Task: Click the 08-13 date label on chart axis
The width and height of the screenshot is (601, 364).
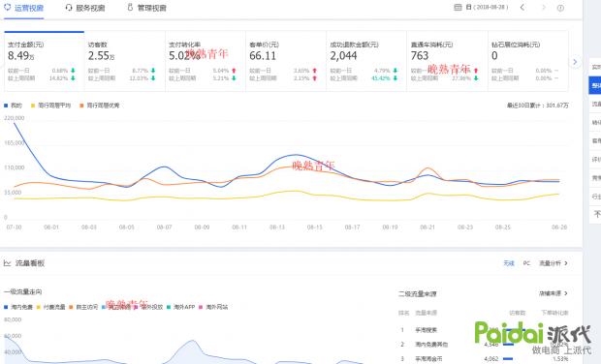Action: [x=276, y=227]
